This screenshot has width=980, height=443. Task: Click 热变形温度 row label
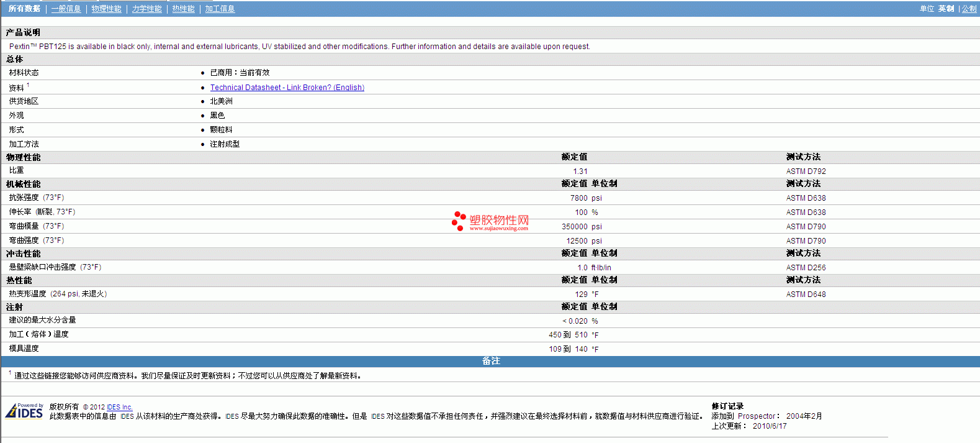[x=58, y=294]
